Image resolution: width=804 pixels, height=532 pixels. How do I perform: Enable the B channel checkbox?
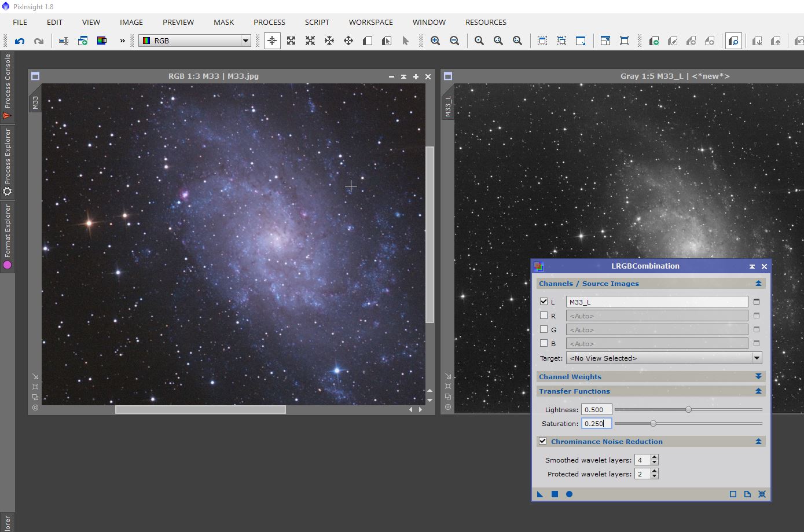click(544, 343)
